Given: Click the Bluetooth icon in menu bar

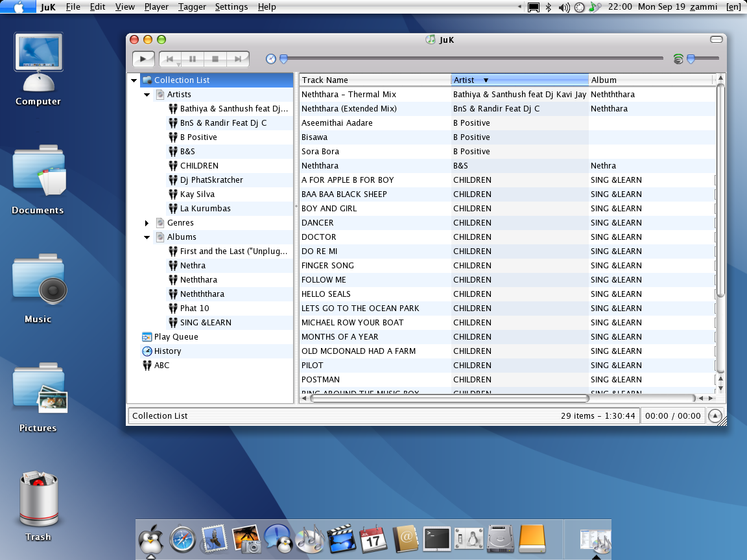Looking at the screenshot, I should [x=549, y=7].
